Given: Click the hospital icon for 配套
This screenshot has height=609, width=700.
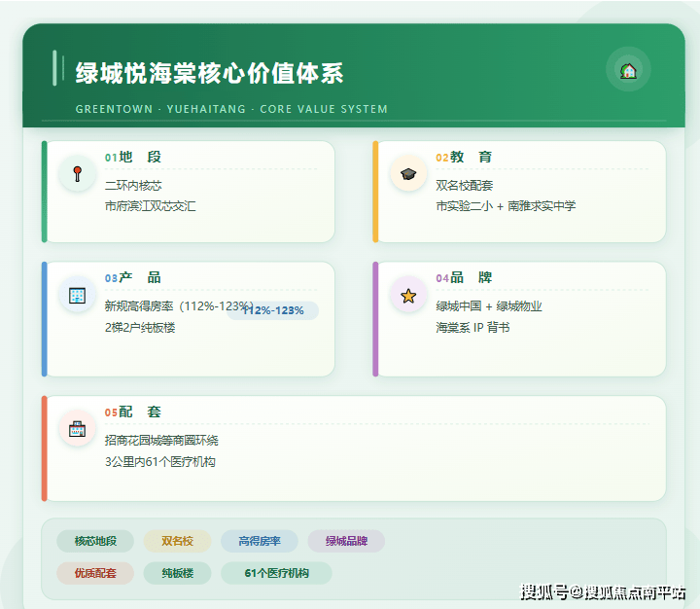Looking at the screenshot, I should (x=77, y=429).
